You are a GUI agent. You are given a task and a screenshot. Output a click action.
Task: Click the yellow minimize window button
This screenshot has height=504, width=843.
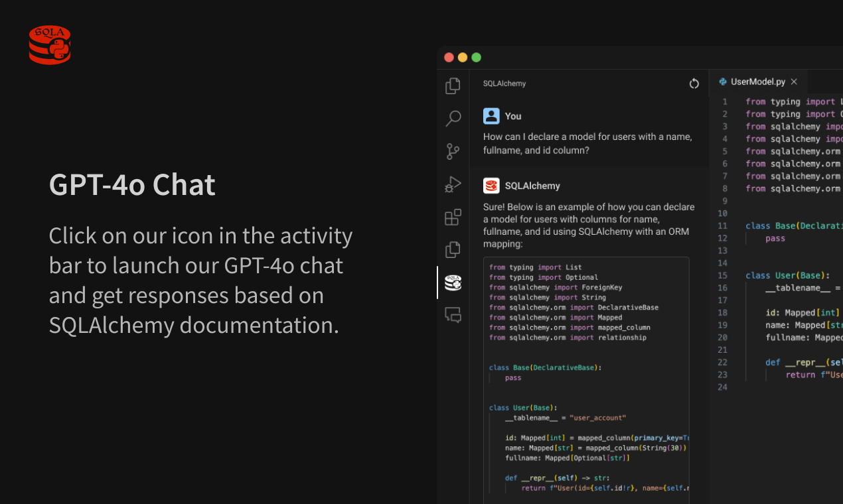click(x=463, y=58)
